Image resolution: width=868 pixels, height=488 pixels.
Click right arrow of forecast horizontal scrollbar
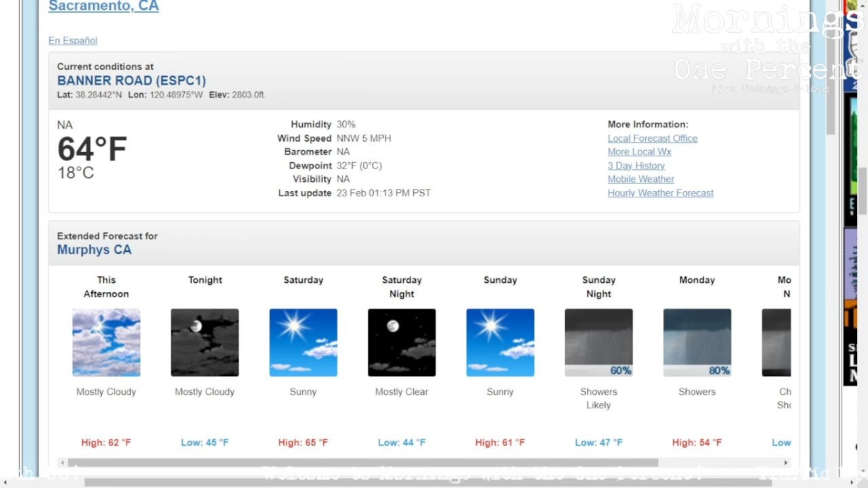tap(786, 463)
